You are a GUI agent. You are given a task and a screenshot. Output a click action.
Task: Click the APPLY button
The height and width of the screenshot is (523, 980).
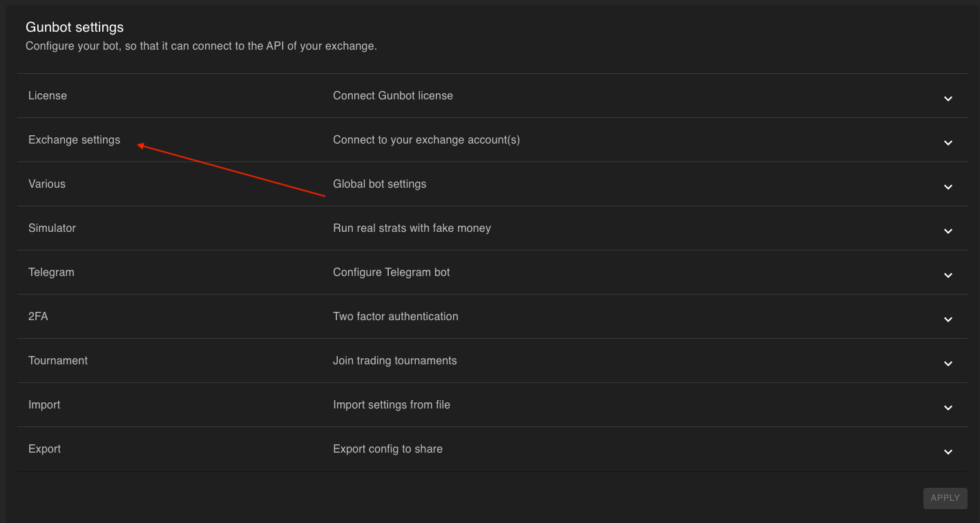pyautogui.click(x=945, y=498)
